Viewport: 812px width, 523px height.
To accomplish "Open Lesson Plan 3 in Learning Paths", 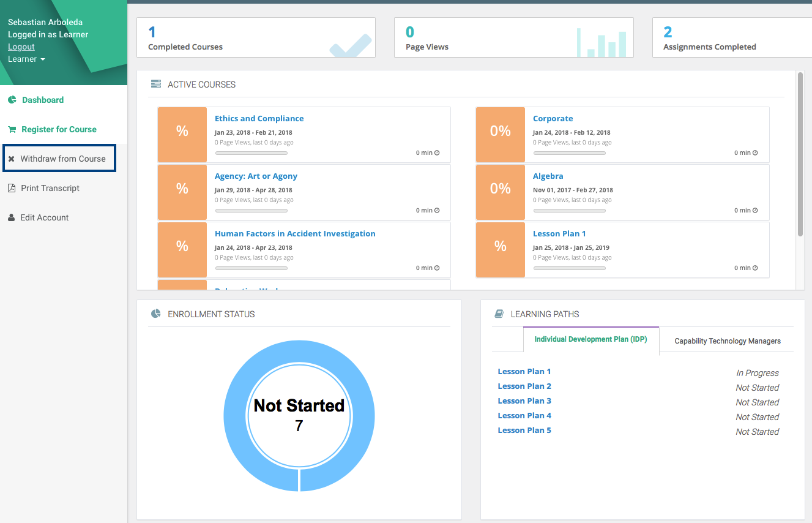I will point(524,401).
